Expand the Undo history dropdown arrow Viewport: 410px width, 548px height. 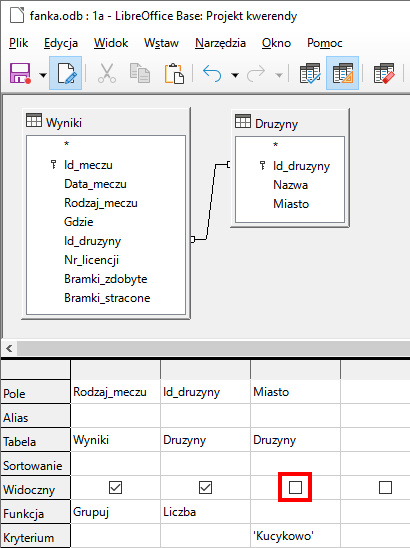(x=235, y=75)
